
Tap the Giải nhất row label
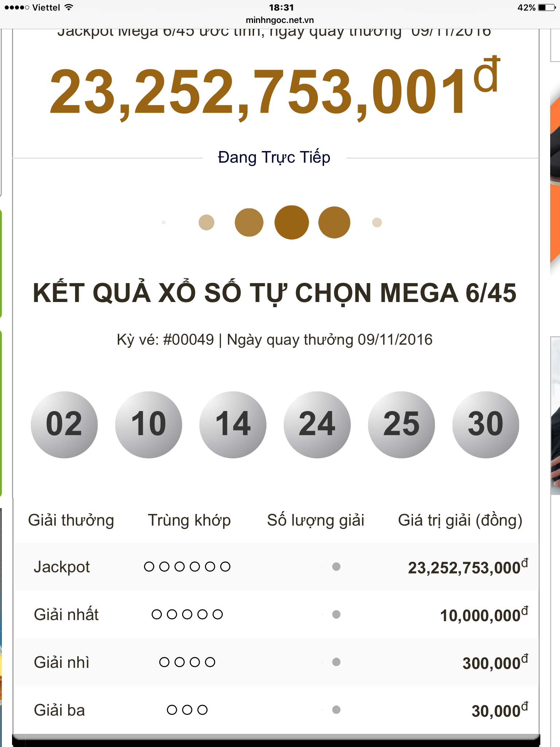coord(66,615)
